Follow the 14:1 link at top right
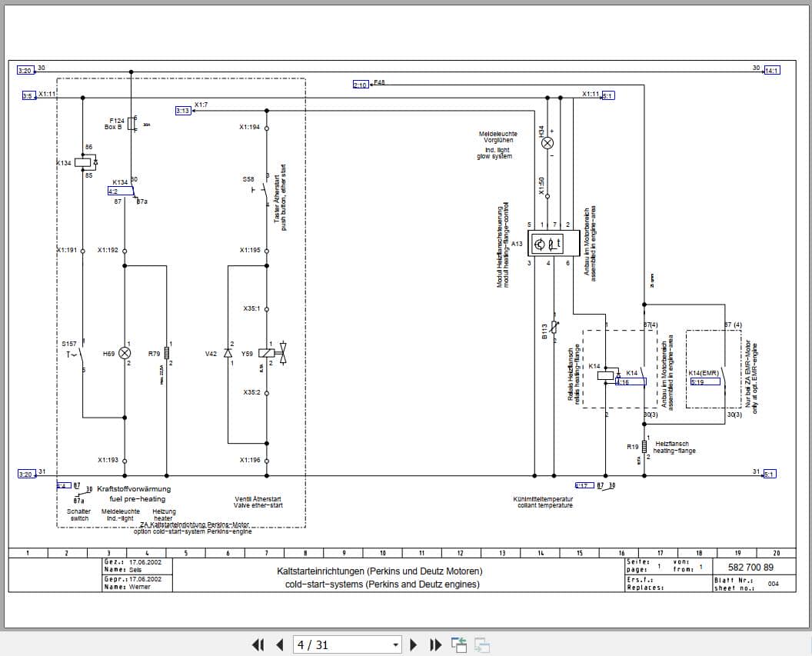The image size is (812, 656). pyautogui.click(x=772, y=71)
